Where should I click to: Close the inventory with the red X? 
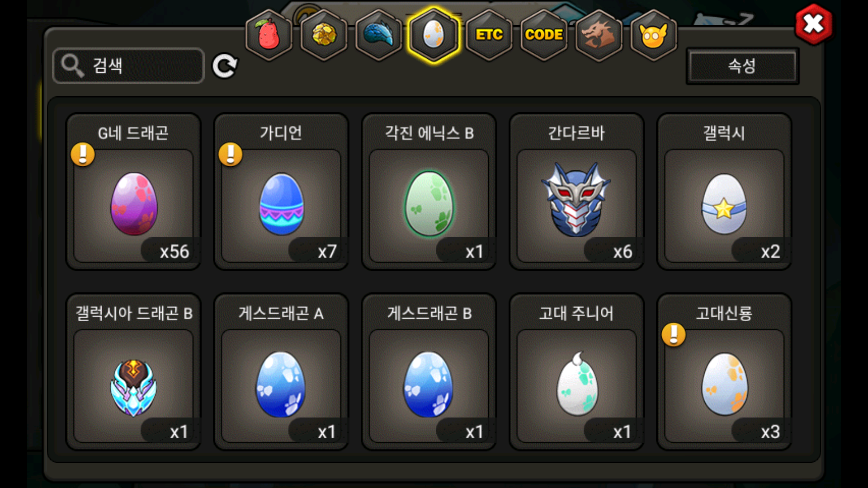click(814, 24)
